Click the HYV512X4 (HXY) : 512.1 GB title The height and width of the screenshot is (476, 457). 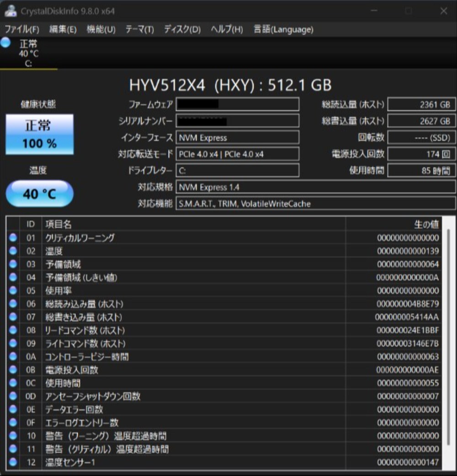click(x=230, y=85)
